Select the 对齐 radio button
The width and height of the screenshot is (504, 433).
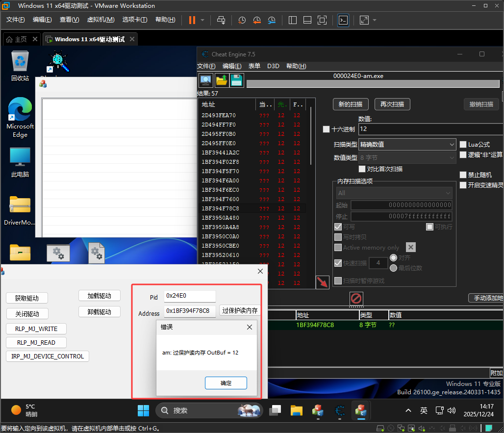pos(393,258)
